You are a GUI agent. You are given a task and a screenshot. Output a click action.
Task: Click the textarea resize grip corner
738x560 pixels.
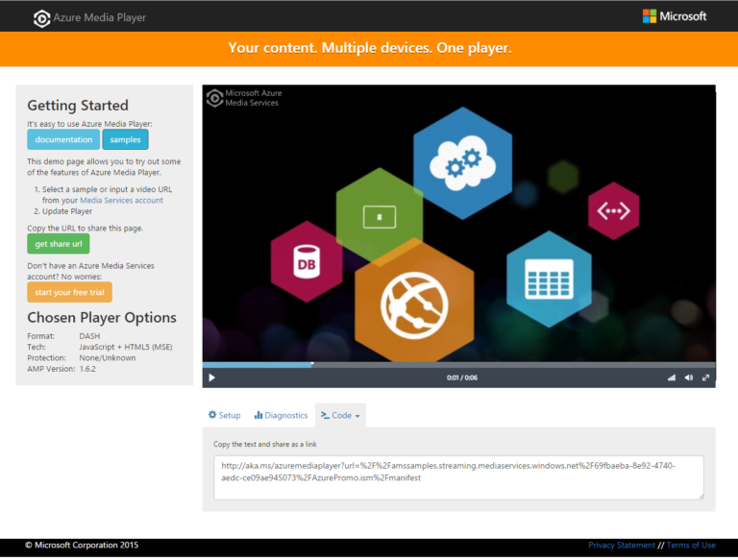701,496
